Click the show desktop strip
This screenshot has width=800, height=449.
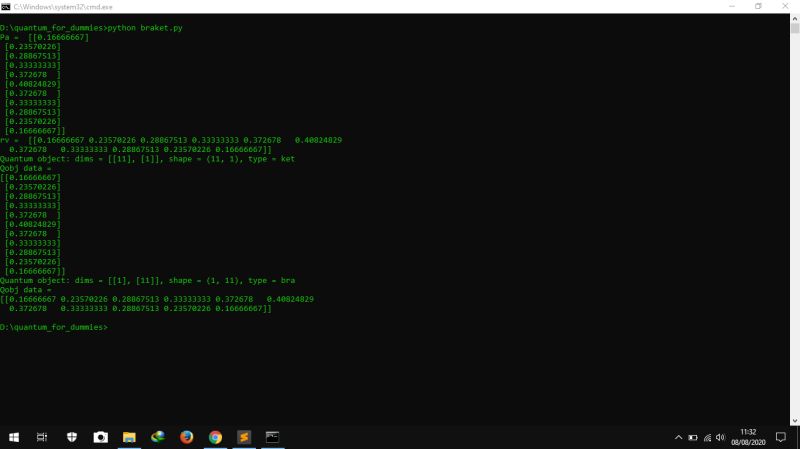click(x=797, y=437)
